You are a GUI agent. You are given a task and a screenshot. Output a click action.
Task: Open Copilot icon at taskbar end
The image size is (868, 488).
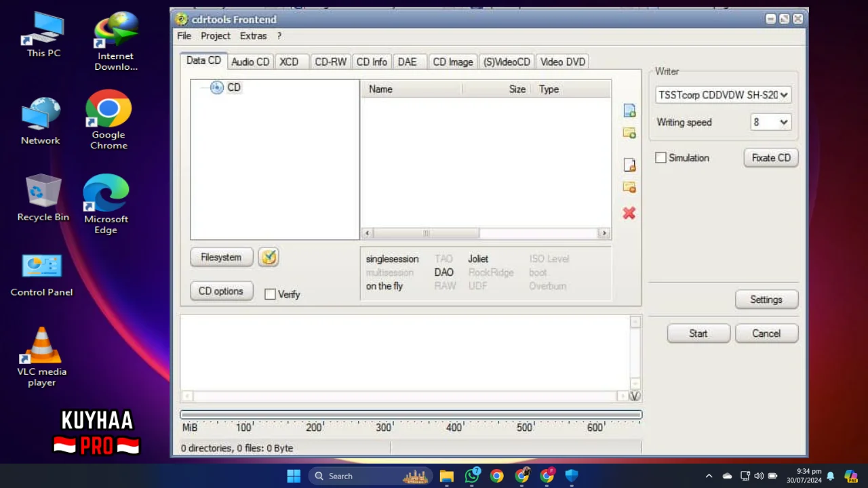coord(850,476)
